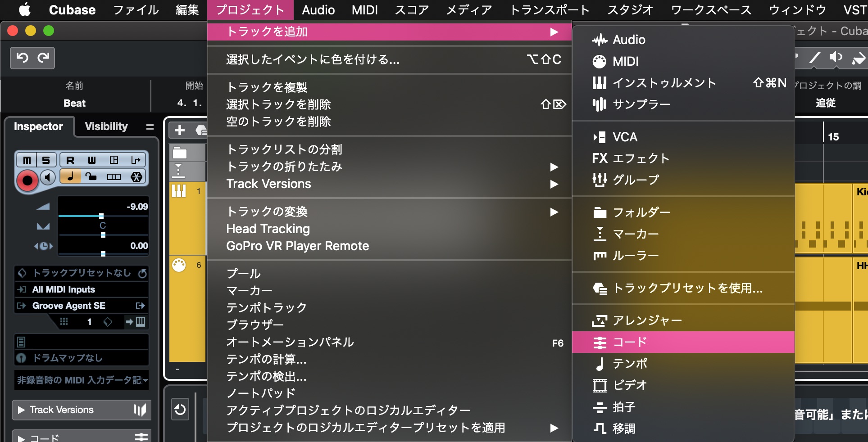Open the Audio menu in the menu bar

[x=318, y=10]
